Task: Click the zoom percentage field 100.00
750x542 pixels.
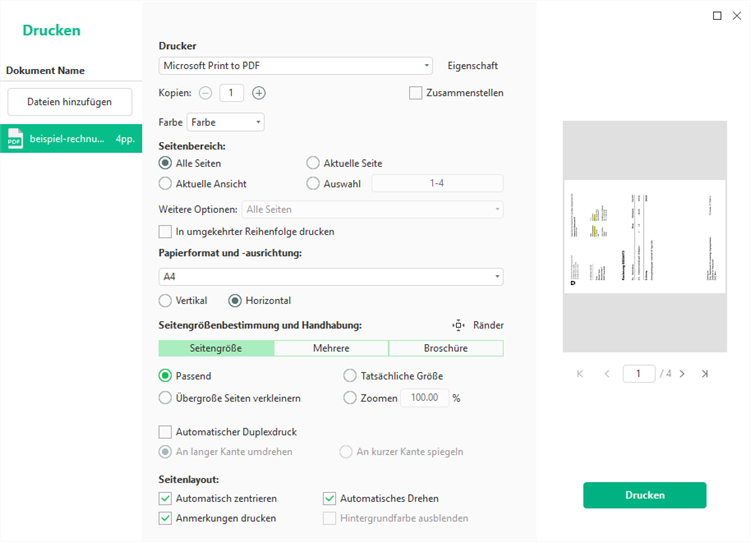Action: point(425,398)
